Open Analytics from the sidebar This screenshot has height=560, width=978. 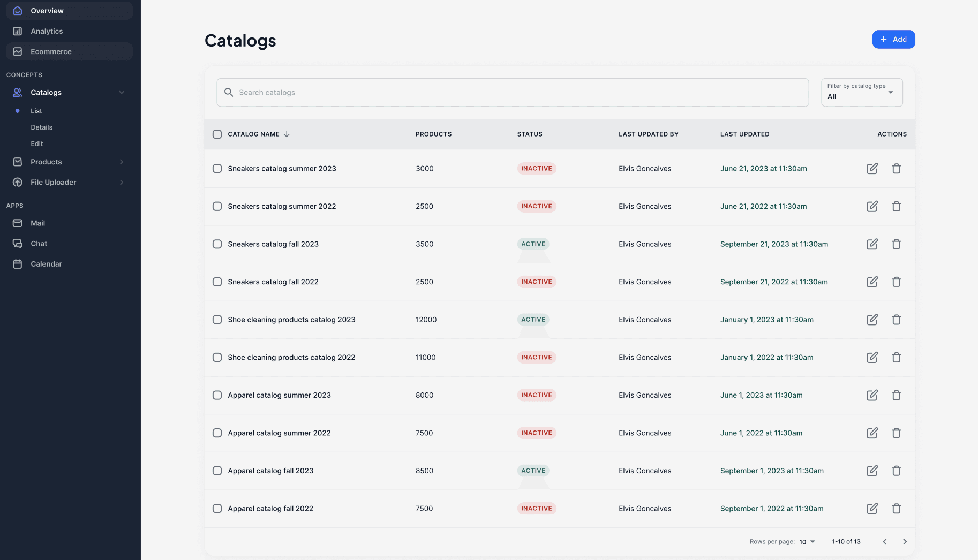47,31
